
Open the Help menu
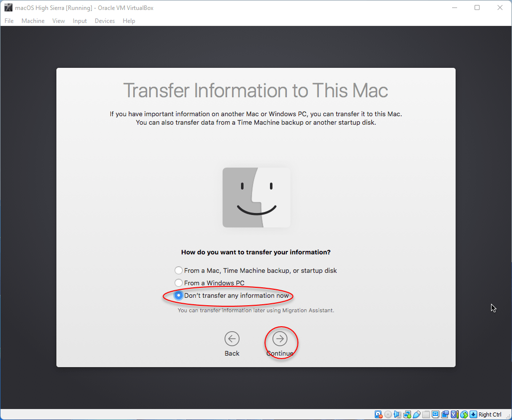click(x=129, y=21)
